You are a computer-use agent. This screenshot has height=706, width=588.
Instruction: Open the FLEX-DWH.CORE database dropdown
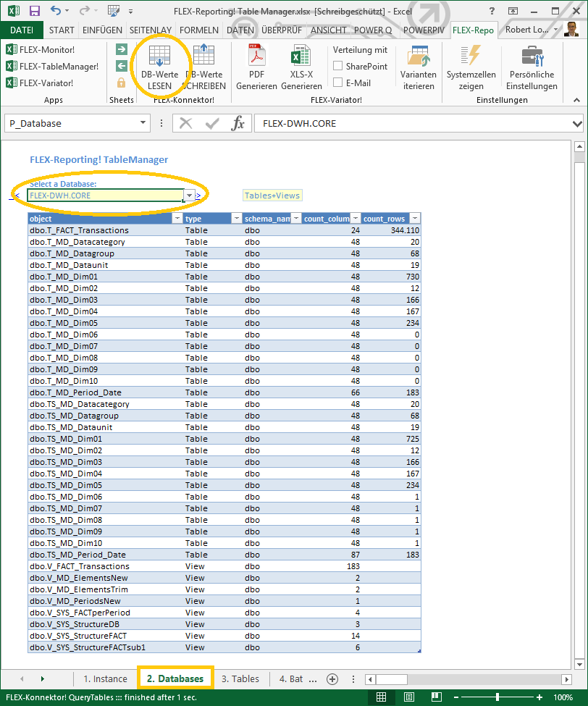(x=189, y=196)
